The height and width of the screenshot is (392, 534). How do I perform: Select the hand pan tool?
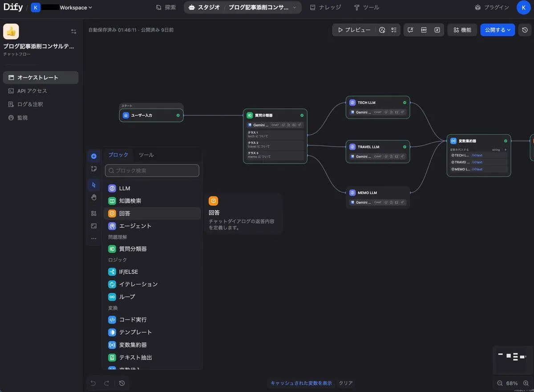click(93, 197)
